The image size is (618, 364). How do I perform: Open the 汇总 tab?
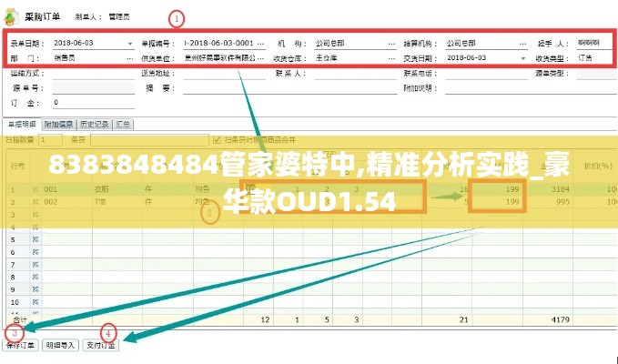click(124, 125)
